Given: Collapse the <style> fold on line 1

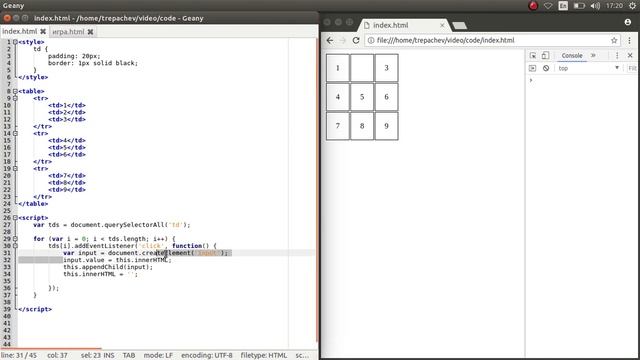Looking at the screenshot, I should point(15,42).
